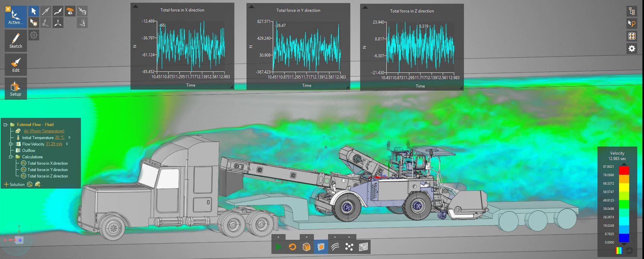Toggle the volume rendering display mode
644x259 pixels.
321,247
